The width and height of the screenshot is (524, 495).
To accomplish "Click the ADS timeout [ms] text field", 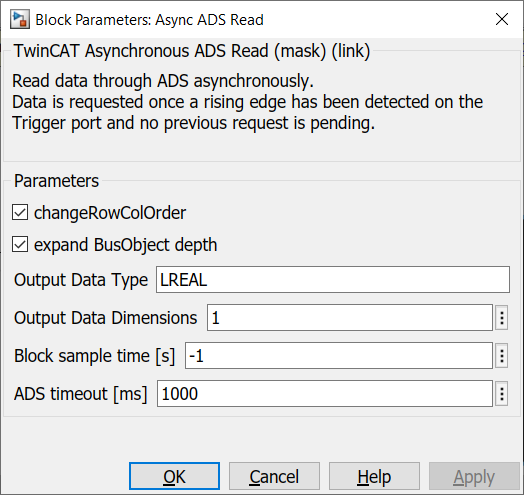I will click(x=325, y=393).
